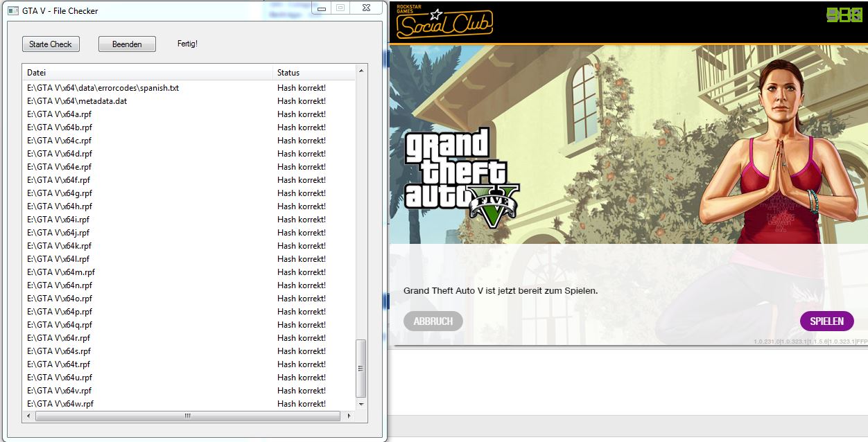Select row E:\GTA V\x64l.rpf
Viewport: 868px width, 442px height.
189,259
